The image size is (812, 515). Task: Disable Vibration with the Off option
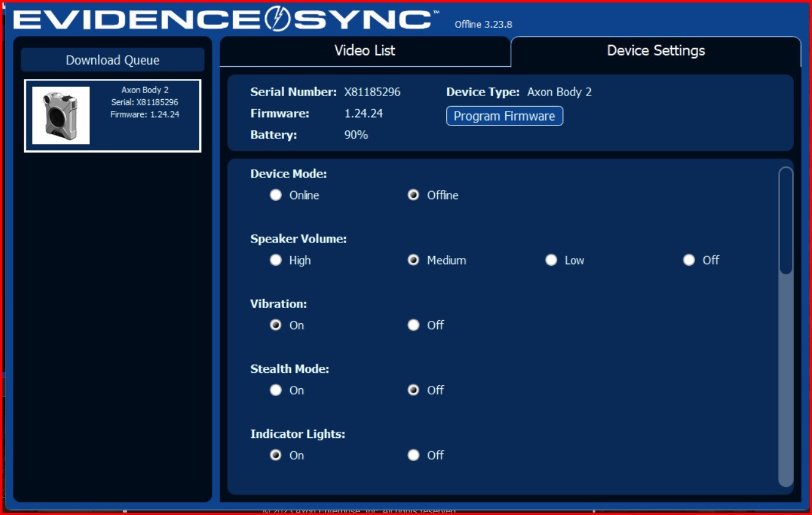coord(414,325)
